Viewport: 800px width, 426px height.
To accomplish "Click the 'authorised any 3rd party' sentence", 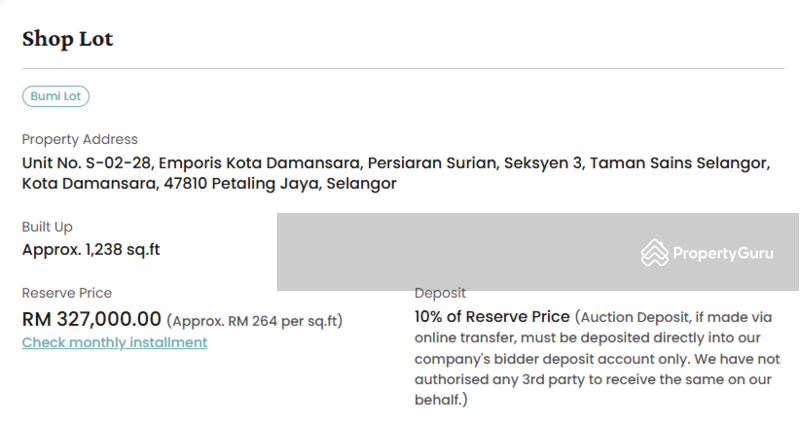I will pyautogui.click(x=593, y=380).
